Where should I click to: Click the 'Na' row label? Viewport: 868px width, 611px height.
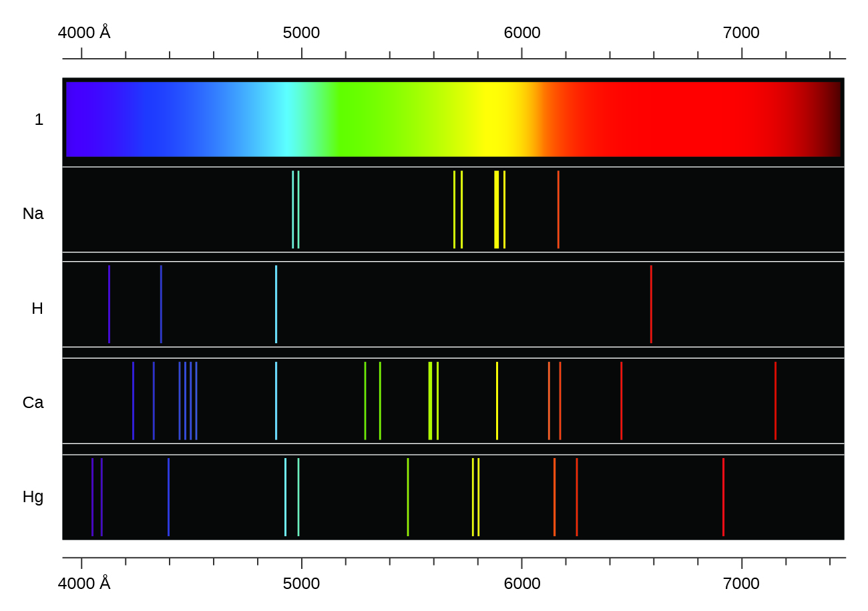pyautogui.click(x=33, y=214)
